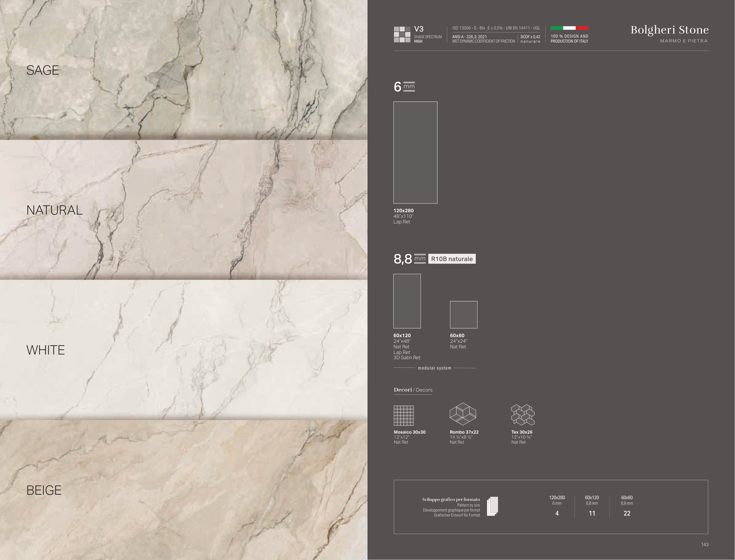
Task: Click the 60x120 tile format rectangle
Action: click(x=407, y=301)
